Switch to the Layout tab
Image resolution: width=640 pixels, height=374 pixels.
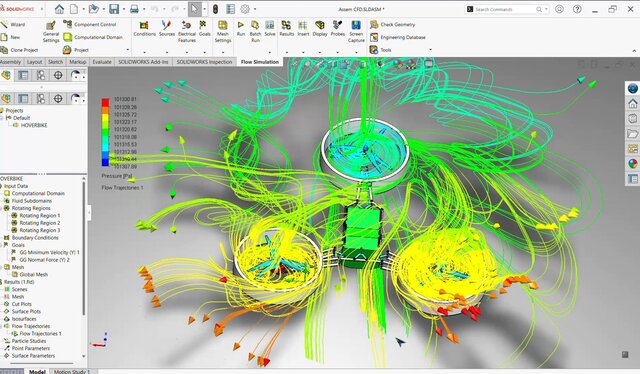pos(34,62)
